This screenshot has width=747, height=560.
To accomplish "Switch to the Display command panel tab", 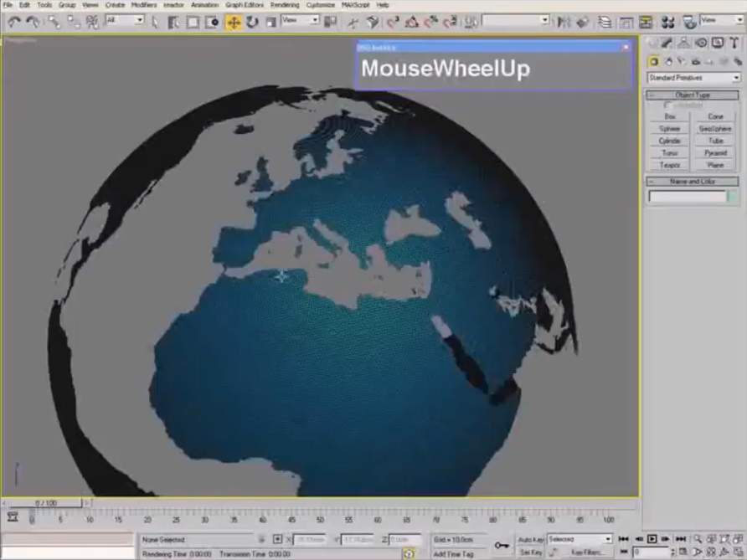I will pyautogui.click(x=718, y=44).
